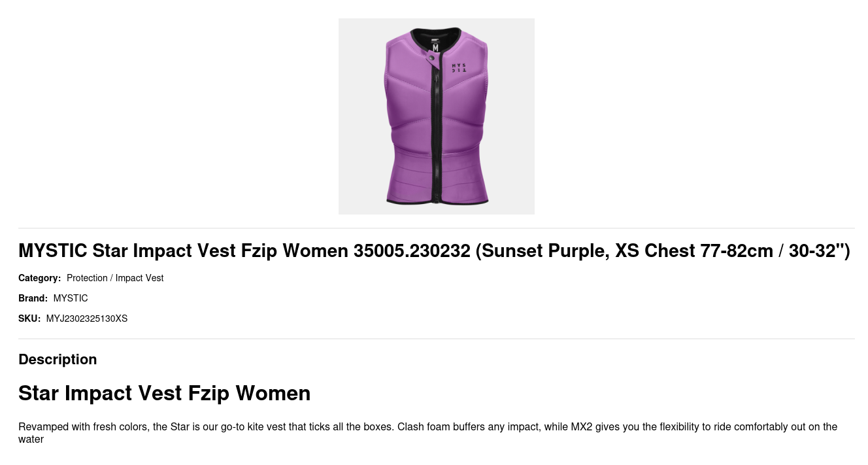The width and height of the screenshot is (868, 465).
Task: Click the word "water" ending the description
Action: tap(31, 439)
